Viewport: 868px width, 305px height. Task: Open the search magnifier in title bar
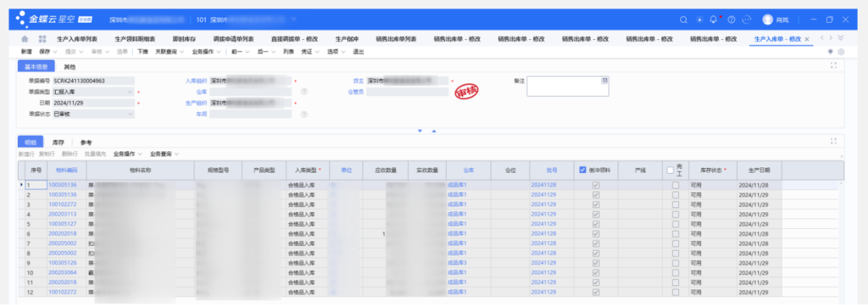tap(683, 20)
